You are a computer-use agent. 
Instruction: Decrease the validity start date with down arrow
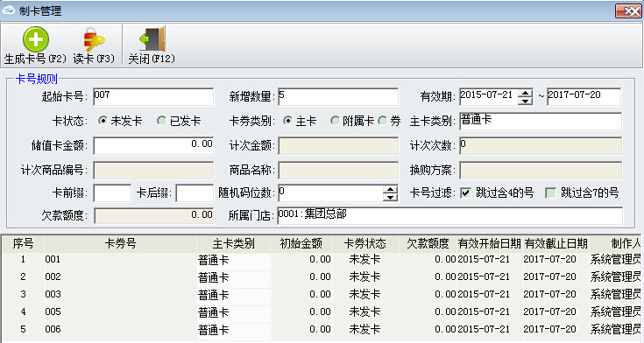[526, 101]
